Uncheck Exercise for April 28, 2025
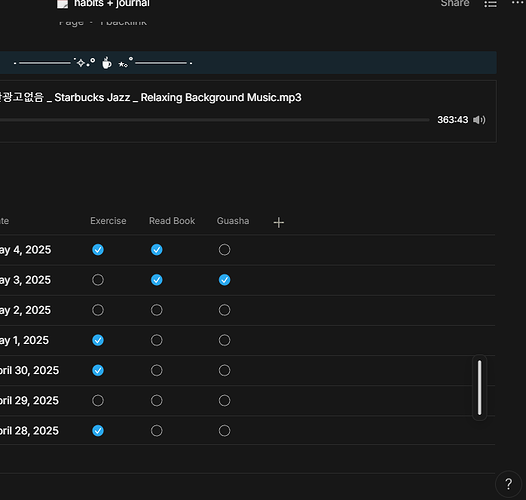Screen dimensions: 526x500 click(x=98, y=431)
